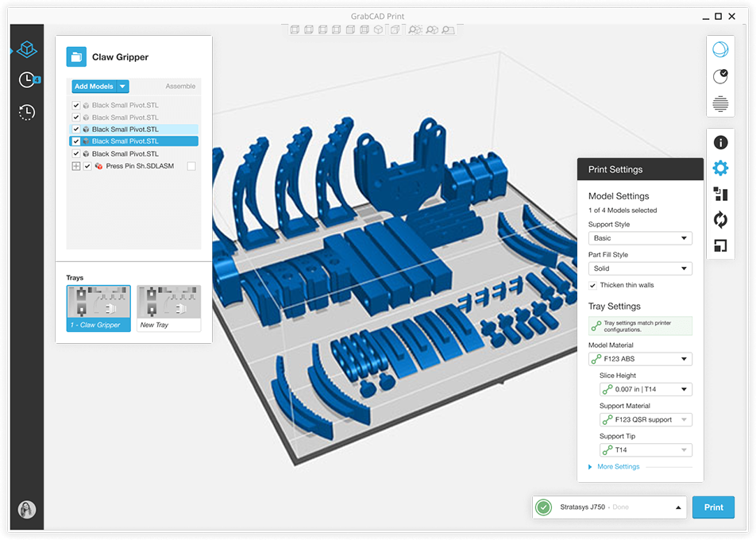Click the Tray Settings heading
The image size is (756, 540).
click(615, 307)
